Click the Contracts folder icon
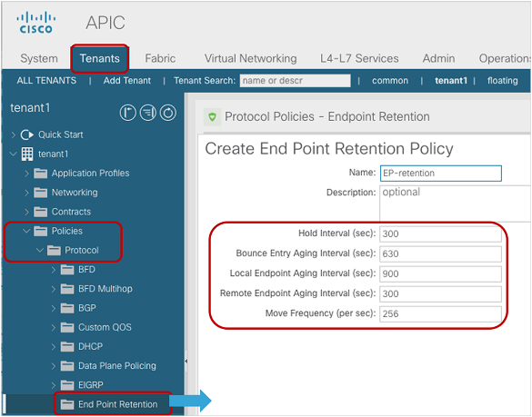Screen dimensions: 532x417 [41, 212]
